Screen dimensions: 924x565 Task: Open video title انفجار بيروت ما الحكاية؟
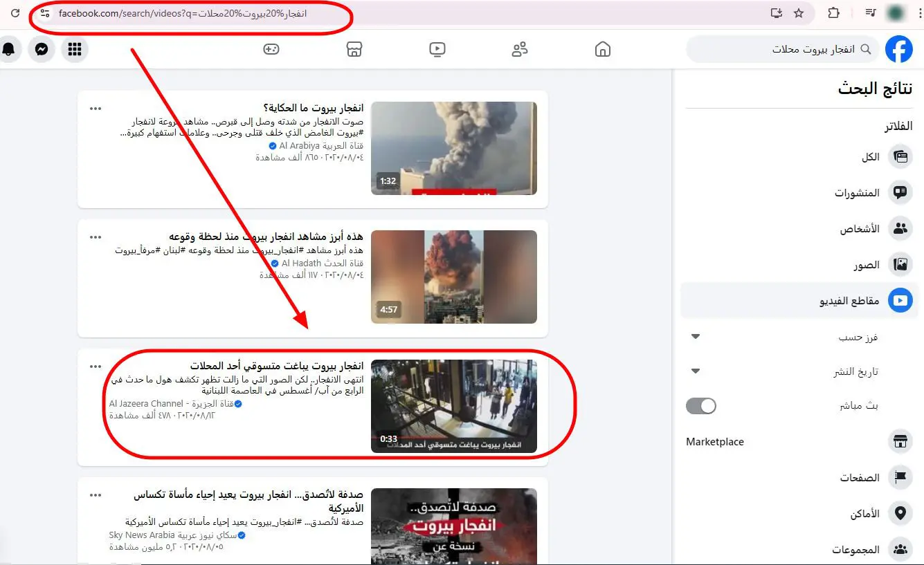(x=314, y=109)
